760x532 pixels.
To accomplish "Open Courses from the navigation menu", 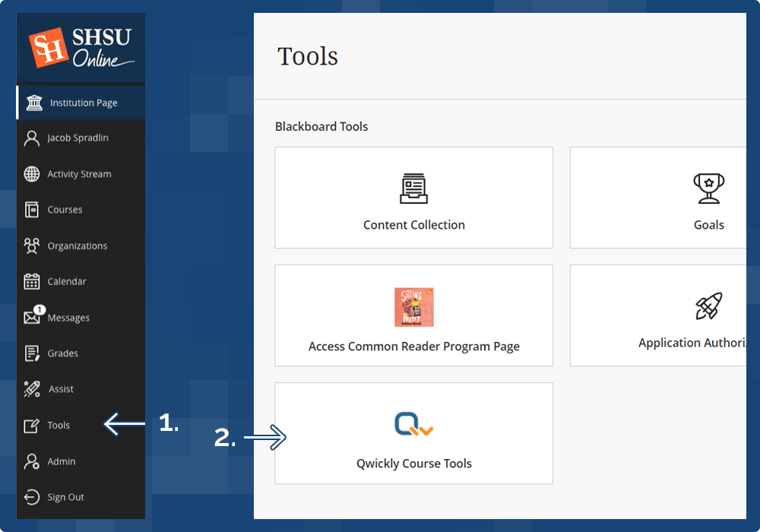I will pos(81,210).
